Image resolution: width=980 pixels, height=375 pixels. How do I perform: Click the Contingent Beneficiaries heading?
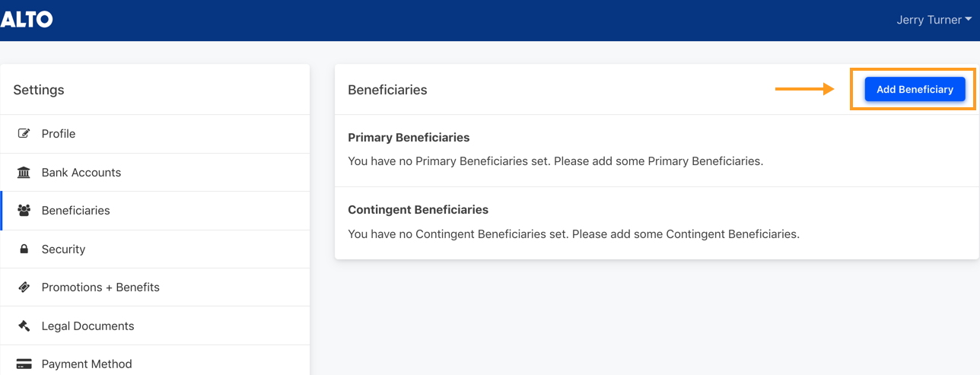418,209
